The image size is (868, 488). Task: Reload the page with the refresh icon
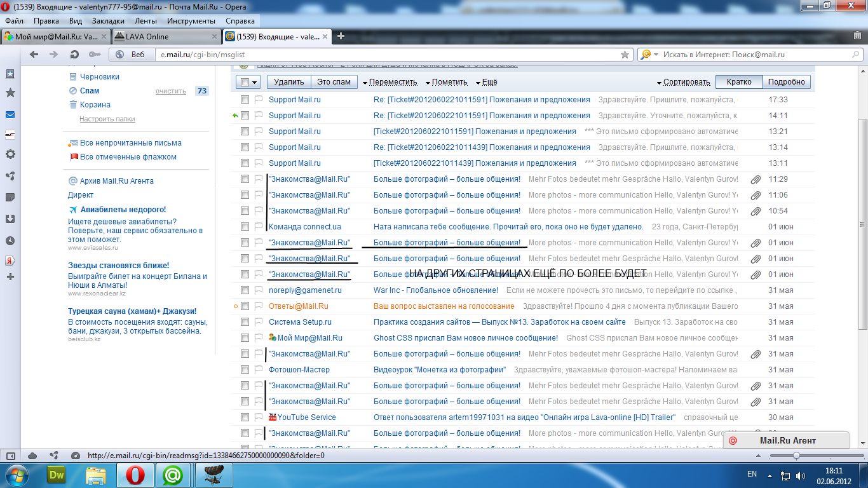pyautogui.click(x=74, y=55)
